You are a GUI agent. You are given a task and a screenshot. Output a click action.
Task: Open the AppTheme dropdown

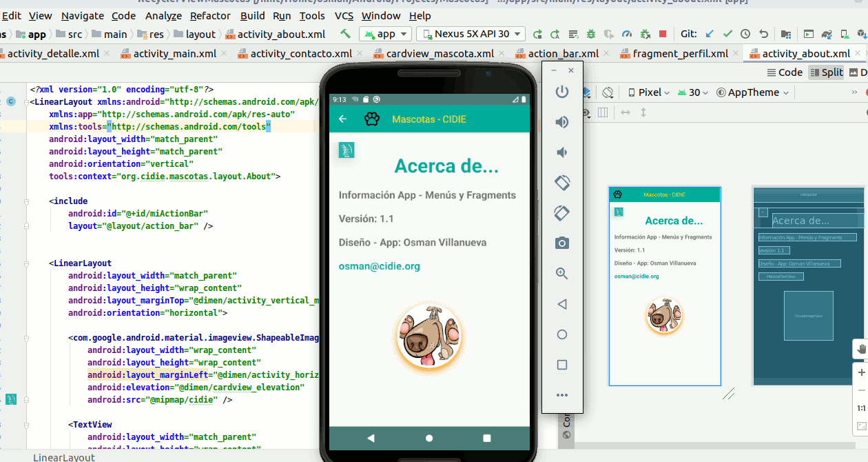point(753,92)
